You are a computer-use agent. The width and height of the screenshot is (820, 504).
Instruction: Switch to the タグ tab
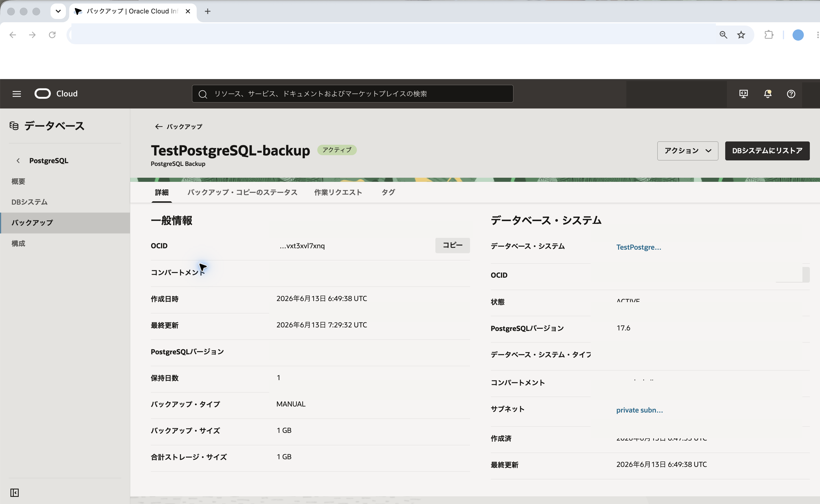(388, 192)
